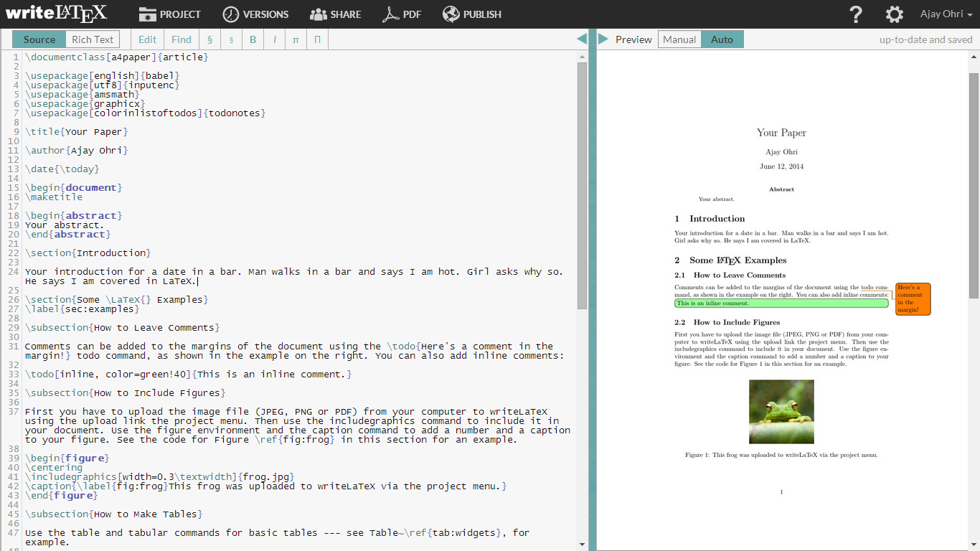Screen dimensions: 980x551
Task: Insert section with large § icon
Action: (209, 39)
